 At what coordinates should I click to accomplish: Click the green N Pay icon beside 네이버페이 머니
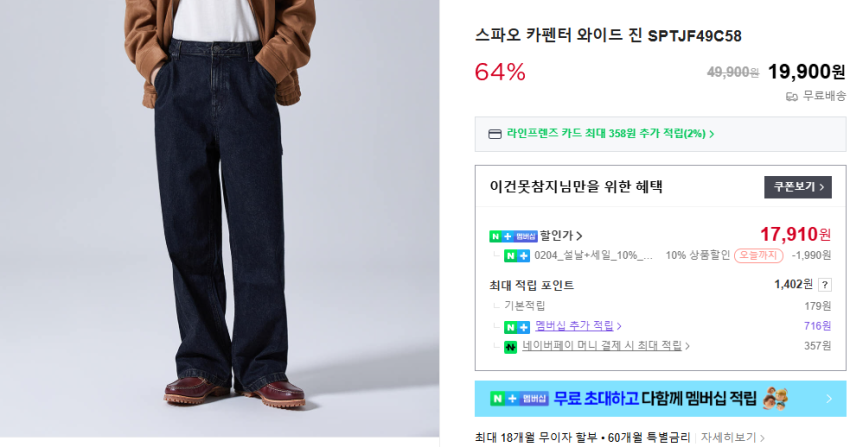click(510, 347)
